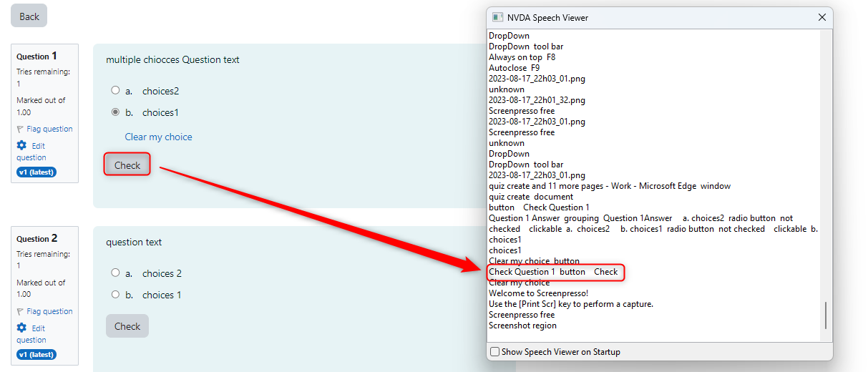Click Flag question in Question 2 panel
This screenshot has height=372, width=868.
click(49, 311)
